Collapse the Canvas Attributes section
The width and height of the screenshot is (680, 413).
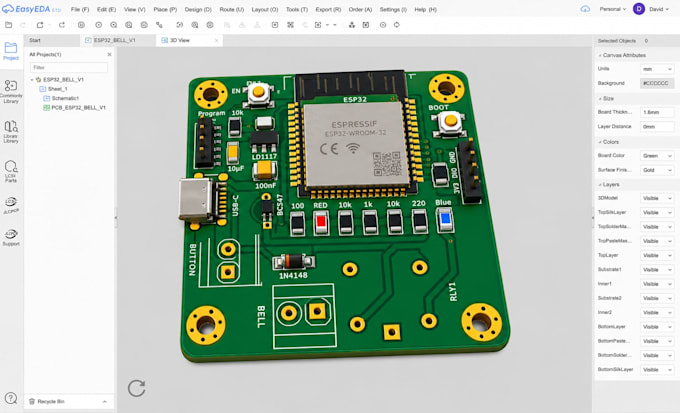tap(600, 56)
